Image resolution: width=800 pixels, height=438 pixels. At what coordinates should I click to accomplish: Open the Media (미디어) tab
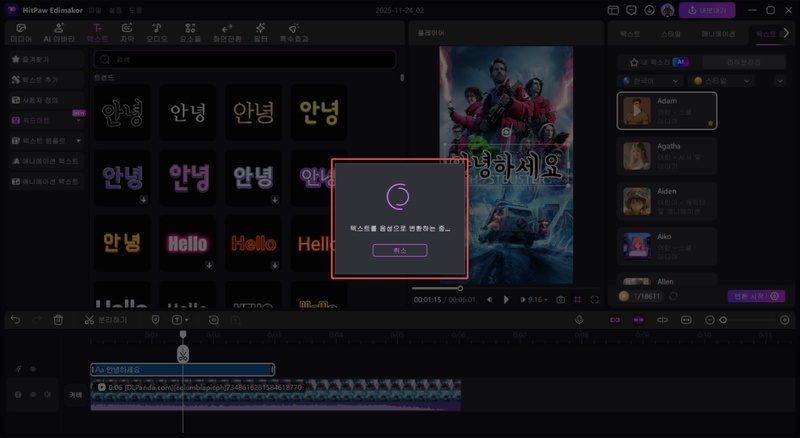coord(21,33)
